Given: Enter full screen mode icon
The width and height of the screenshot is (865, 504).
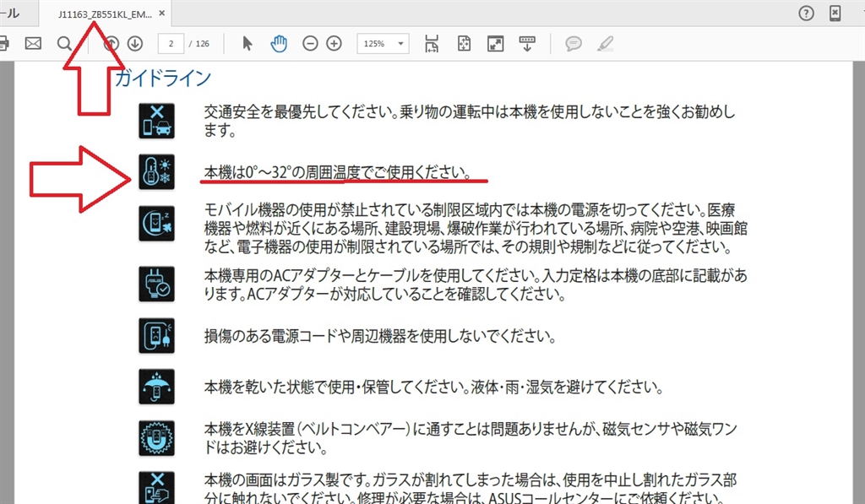Looking at the screenshot, I should (495, 43).
